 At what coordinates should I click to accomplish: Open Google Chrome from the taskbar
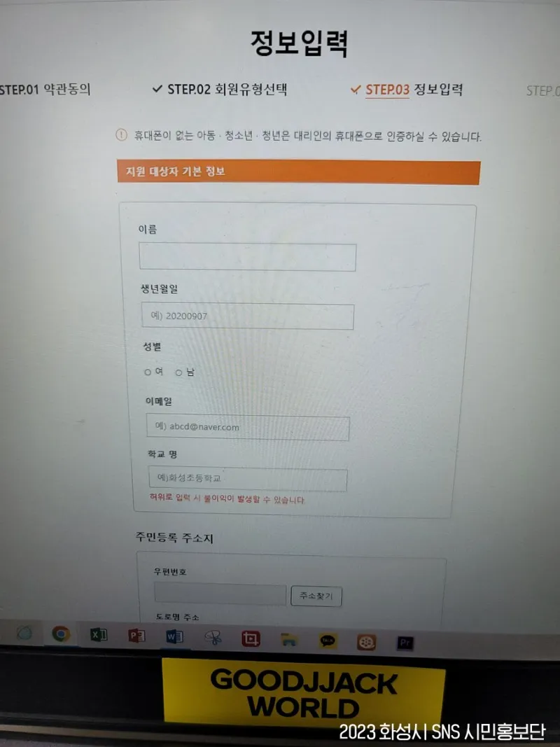(61, 634)
